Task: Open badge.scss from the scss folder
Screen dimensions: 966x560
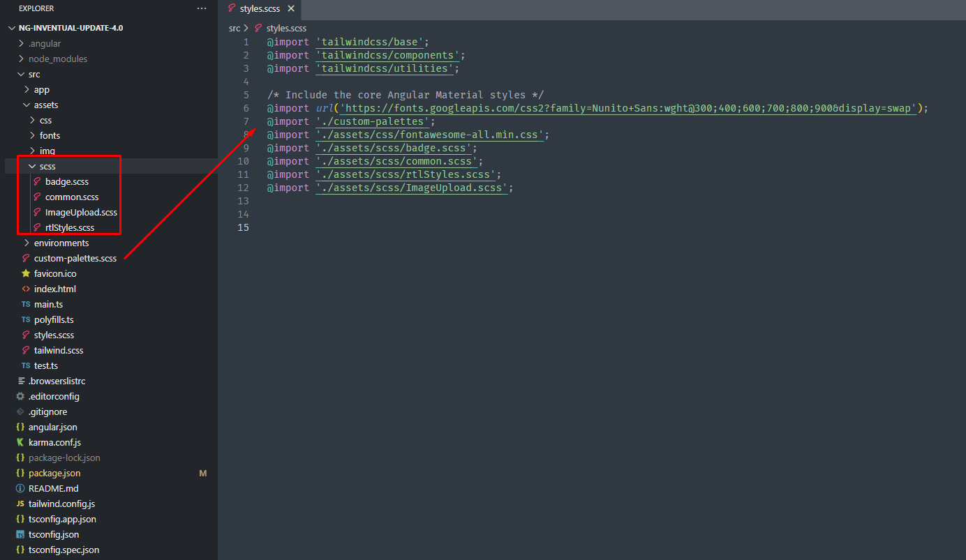Action: (x=67, y=181)
